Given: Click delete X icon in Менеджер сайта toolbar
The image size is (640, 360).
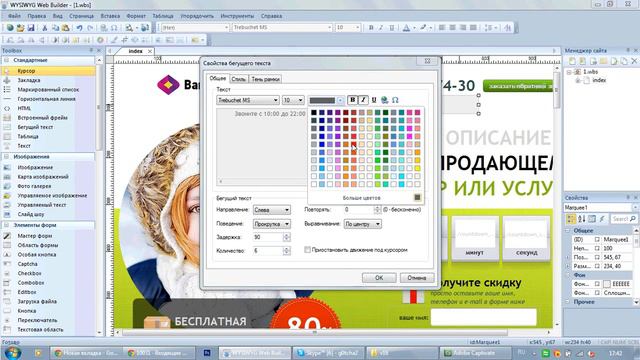Looking at the screenshot, I should click(634, 61).
